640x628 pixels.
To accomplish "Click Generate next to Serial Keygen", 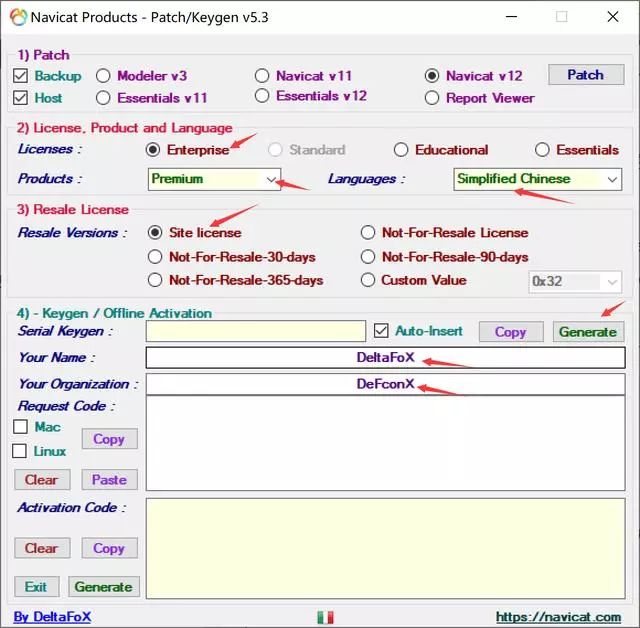I will (588, 332).
